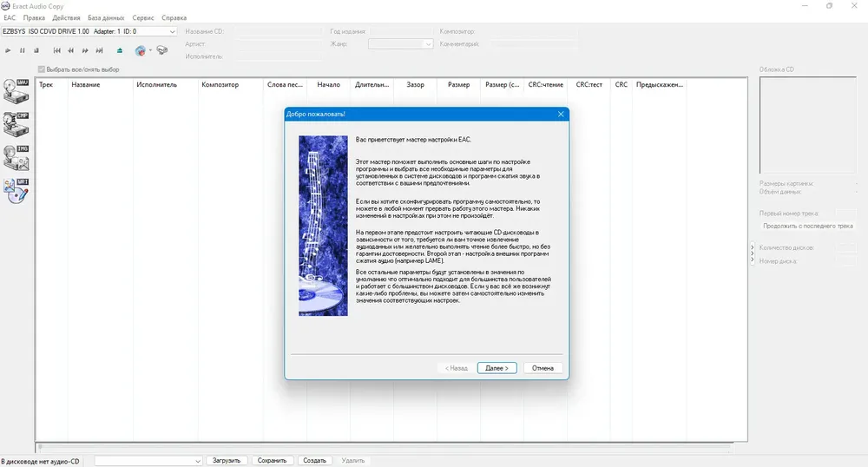Click the Загрузить button
This screenshot has height=467, width=868.
click(x=227, y=460)
